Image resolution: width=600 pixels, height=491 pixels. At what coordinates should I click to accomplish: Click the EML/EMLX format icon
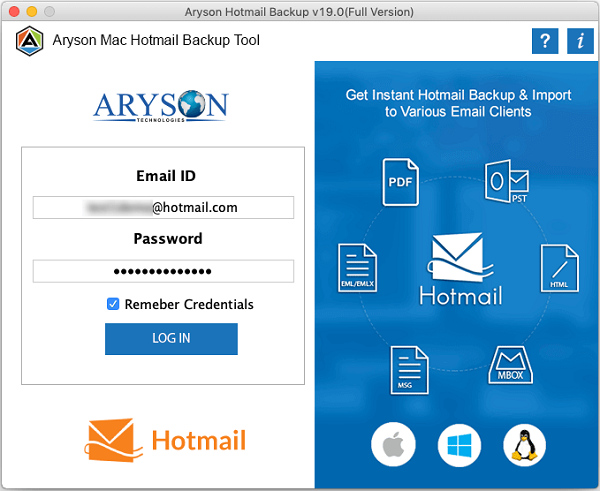point(357,268)
